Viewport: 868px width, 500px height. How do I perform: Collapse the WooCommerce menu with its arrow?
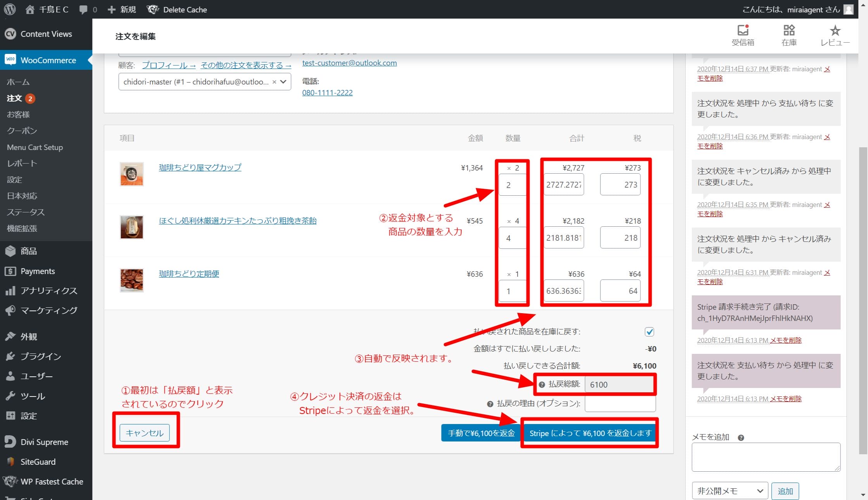click(x=90, y=60)
